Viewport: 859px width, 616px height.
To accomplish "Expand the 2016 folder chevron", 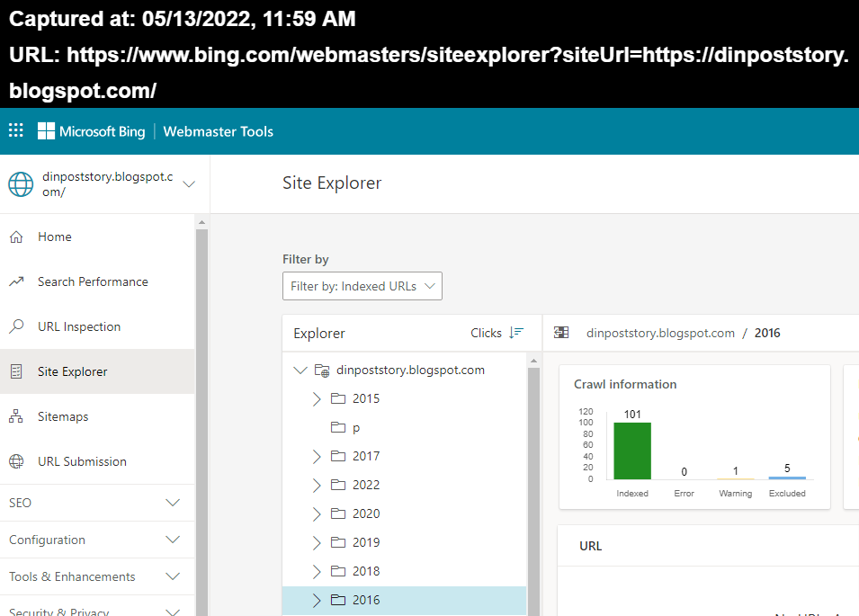I will pos(317,600).
